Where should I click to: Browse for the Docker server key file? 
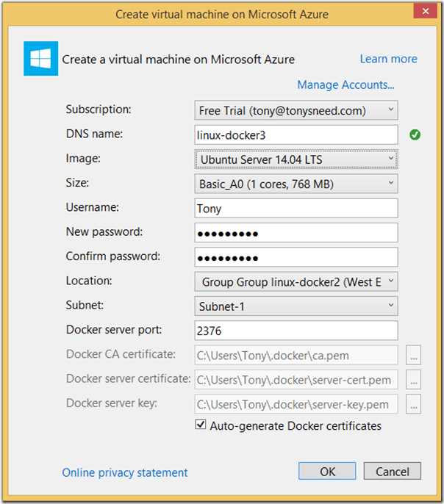[x=413, y=404]
